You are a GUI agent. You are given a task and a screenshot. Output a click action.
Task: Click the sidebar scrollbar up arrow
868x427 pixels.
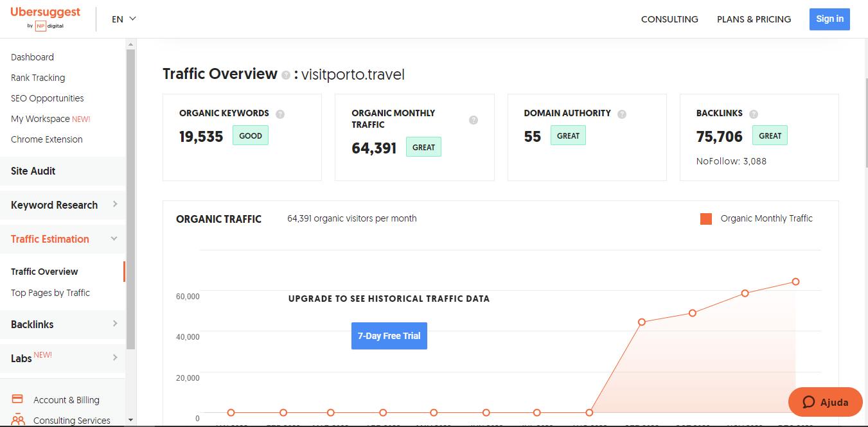130,44
